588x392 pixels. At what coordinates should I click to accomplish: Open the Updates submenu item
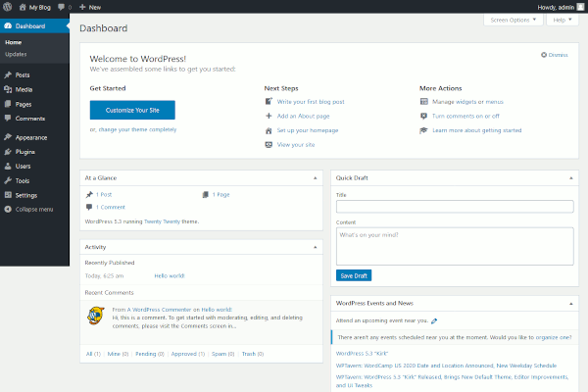16,54
